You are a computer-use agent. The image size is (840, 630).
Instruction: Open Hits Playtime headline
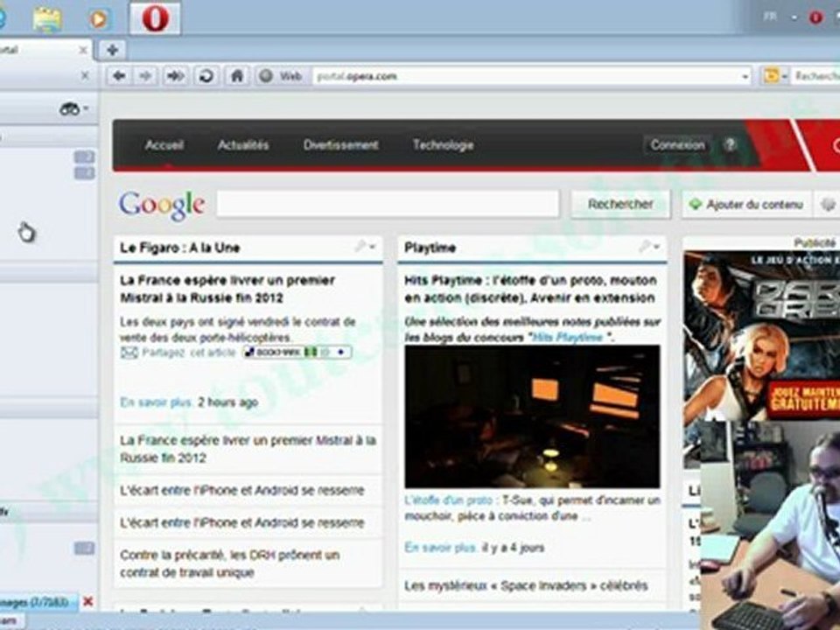click(530, 289)
